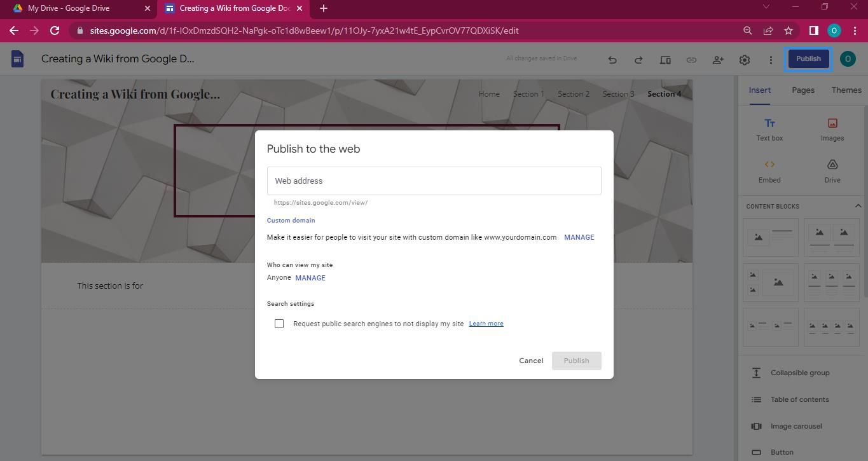The height and width of the screenshot is (461, 868).
Task: Insert an Embed element
Action: [769, 171]
